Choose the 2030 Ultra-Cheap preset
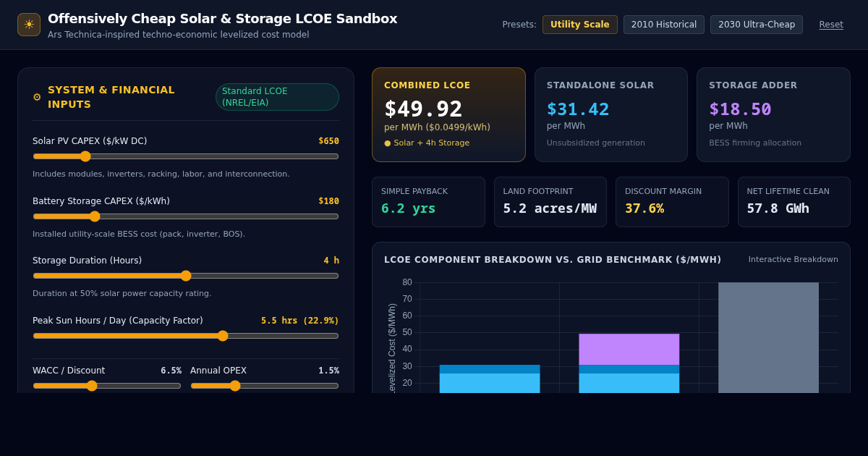 pyautogui.click(x=757, y=25)
